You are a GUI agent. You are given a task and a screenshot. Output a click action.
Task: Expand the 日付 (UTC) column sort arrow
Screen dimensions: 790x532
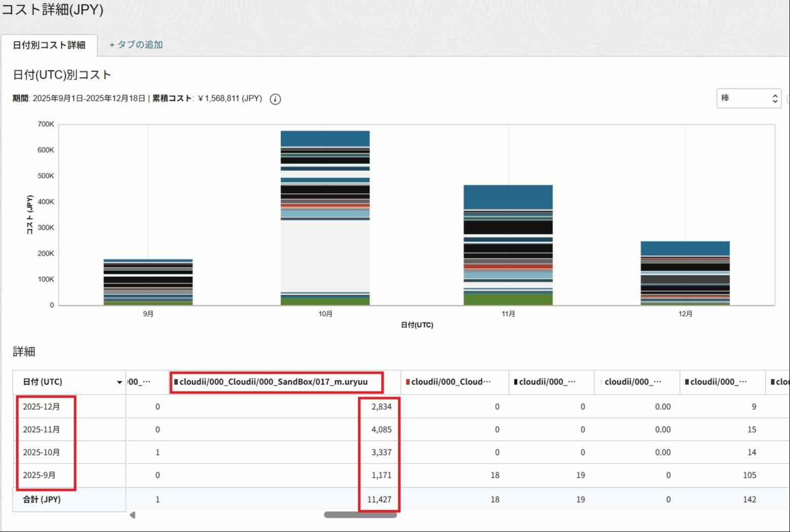(x=119, y=382)
